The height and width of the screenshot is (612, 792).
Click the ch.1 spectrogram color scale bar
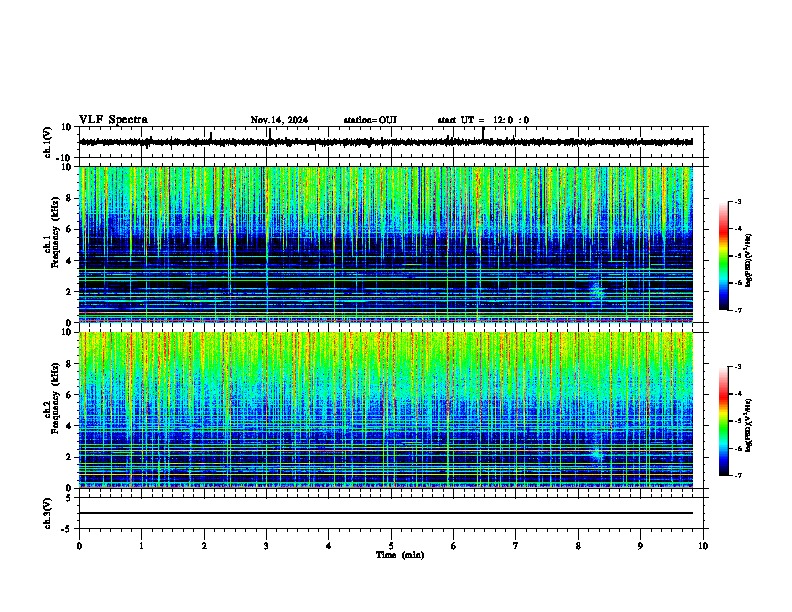724,256
